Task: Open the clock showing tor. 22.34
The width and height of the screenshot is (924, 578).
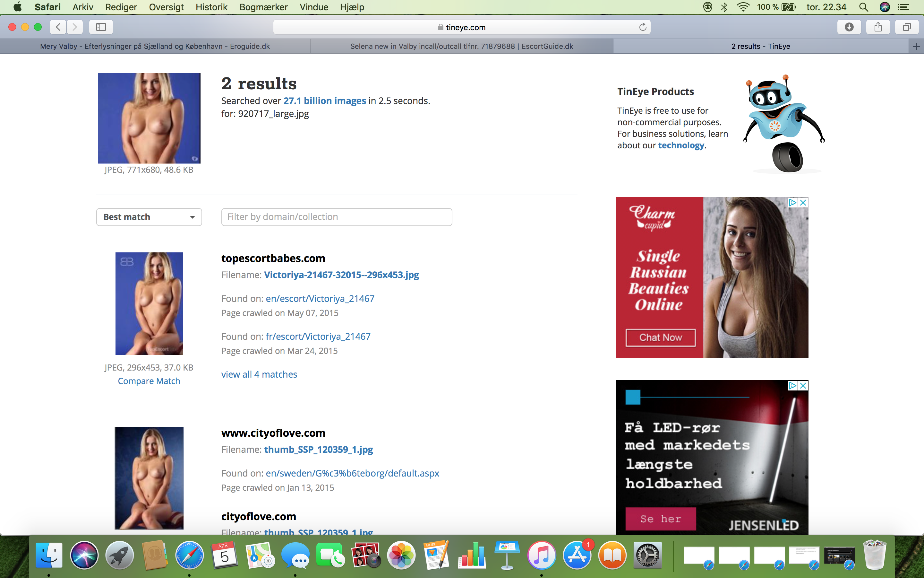Action: point(826,7)
